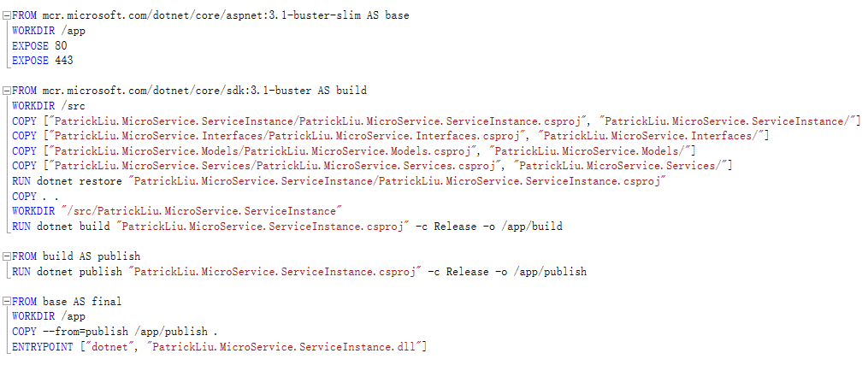This screenshot has width=868, height=365.
Task: Click the dotnet build command line
Action: click(287, 227)
